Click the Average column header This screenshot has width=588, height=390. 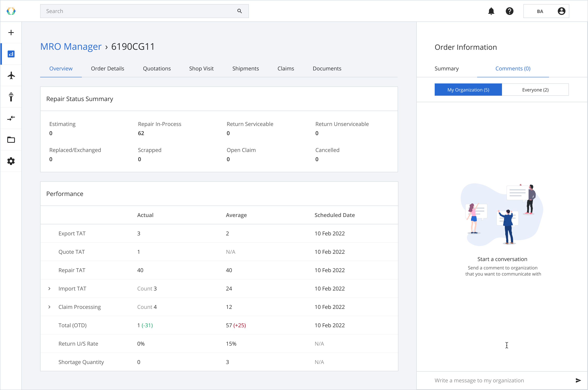(x=236, y=215)
